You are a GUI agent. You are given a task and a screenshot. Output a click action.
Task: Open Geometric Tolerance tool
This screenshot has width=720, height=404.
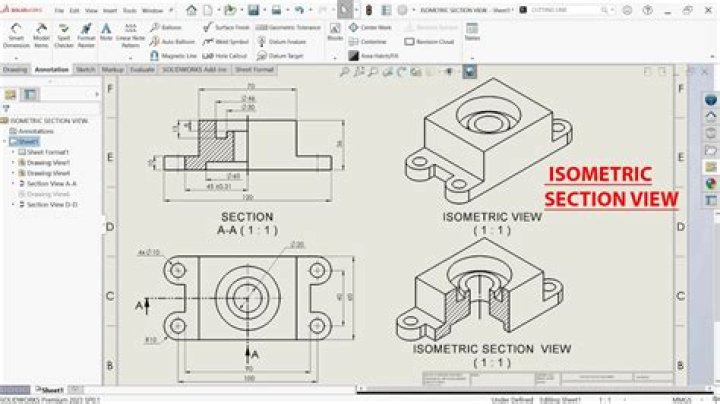[288, 28]
